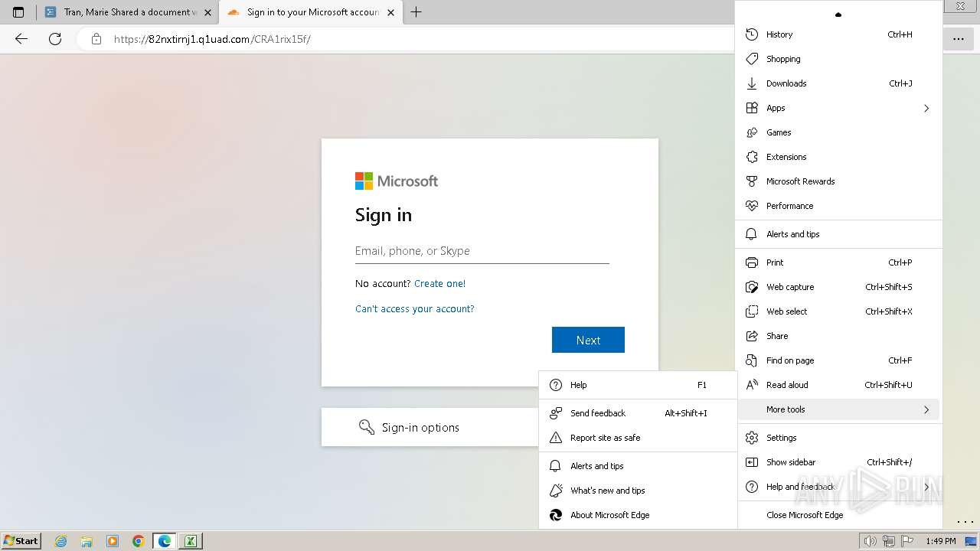
Task: Open Chrome from the taskbar
Action: tap(139, 541)
